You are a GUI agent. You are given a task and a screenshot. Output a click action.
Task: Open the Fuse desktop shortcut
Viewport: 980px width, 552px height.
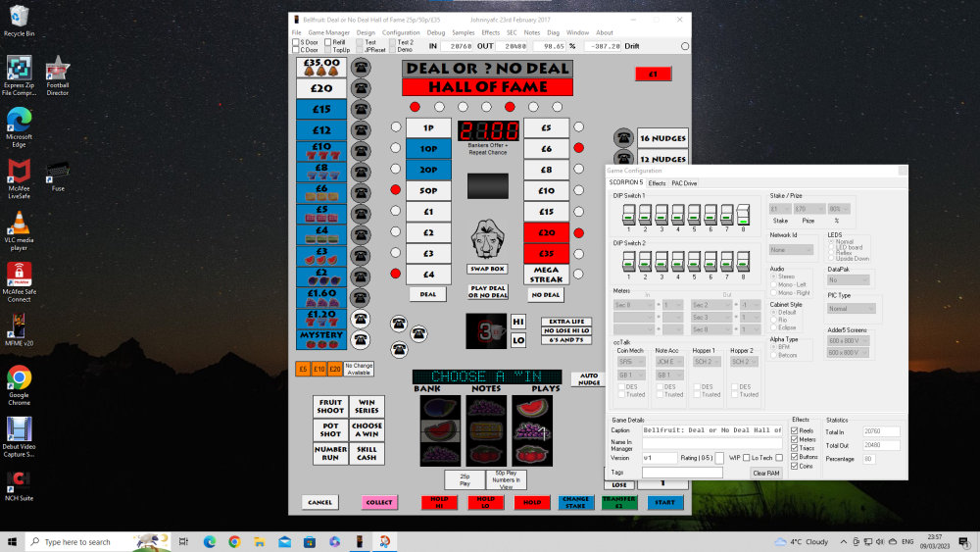click(58, 176)
